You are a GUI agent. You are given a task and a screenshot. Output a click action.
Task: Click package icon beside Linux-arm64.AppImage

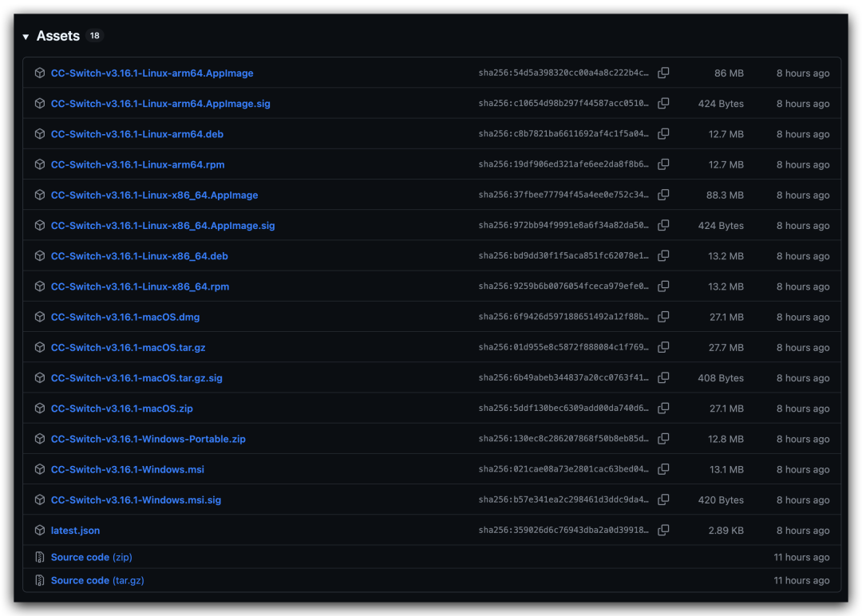coord(40,73)
